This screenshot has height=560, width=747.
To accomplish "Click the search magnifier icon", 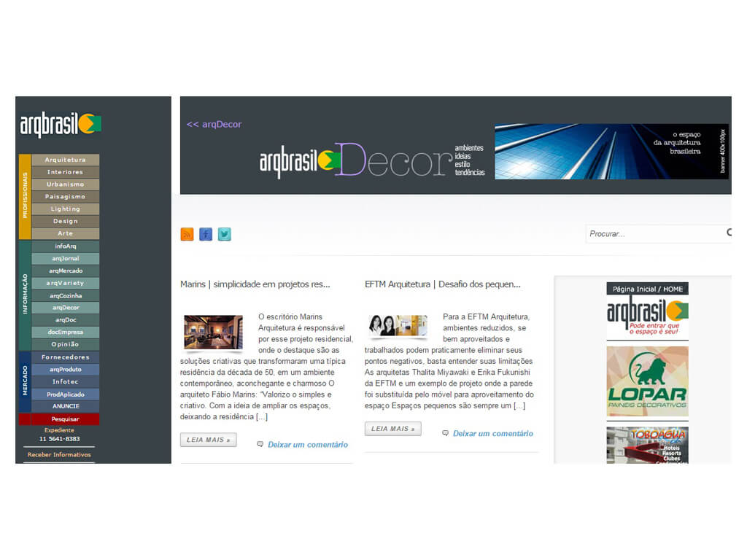I will click(x=729, y=233).
